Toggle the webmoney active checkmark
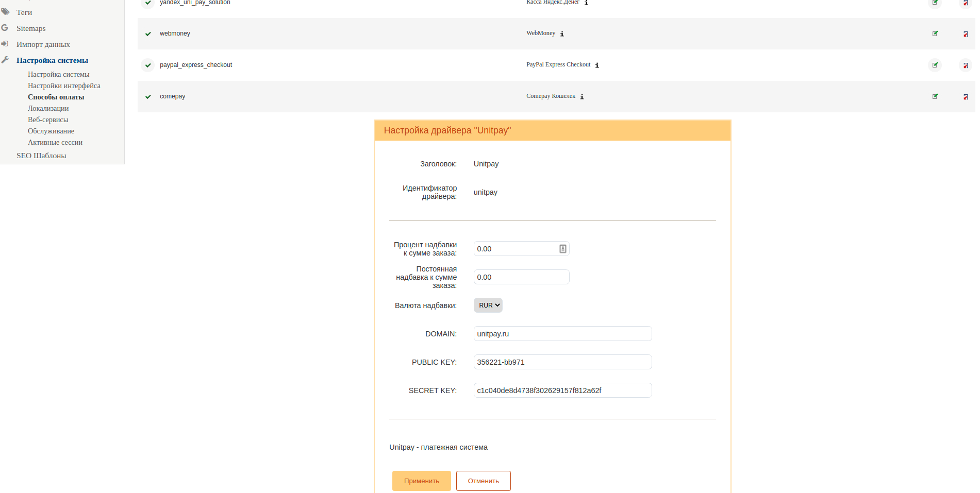This screenshot has height=493, width=980. pos(148,34)
